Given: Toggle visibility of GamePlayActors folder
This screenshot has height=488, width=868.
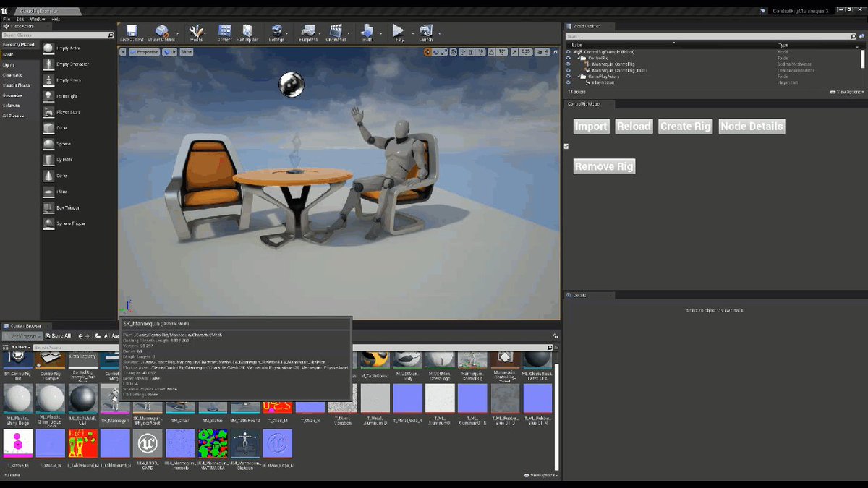Looking at the screenshot, I should pyautogui.click(x=569, y=76).
